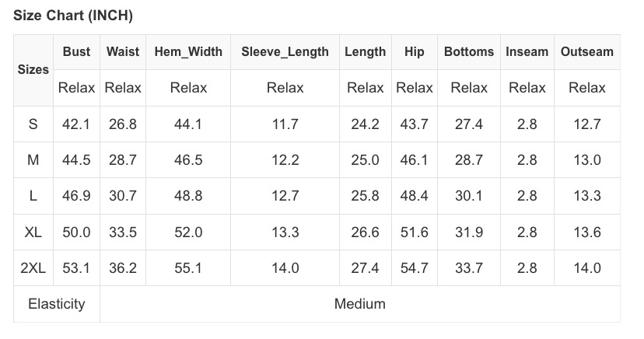Click the Bottoms column header
644x339 pixels.
click(468, 52)
